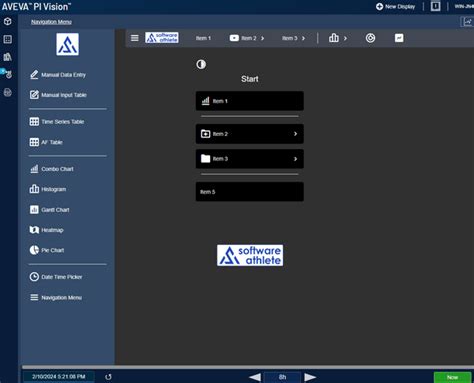Image resolution: width=474 pixels, height=383 pixels.
Task: Select Item 1 in the Start menu list
Action: tap(250, 101)
